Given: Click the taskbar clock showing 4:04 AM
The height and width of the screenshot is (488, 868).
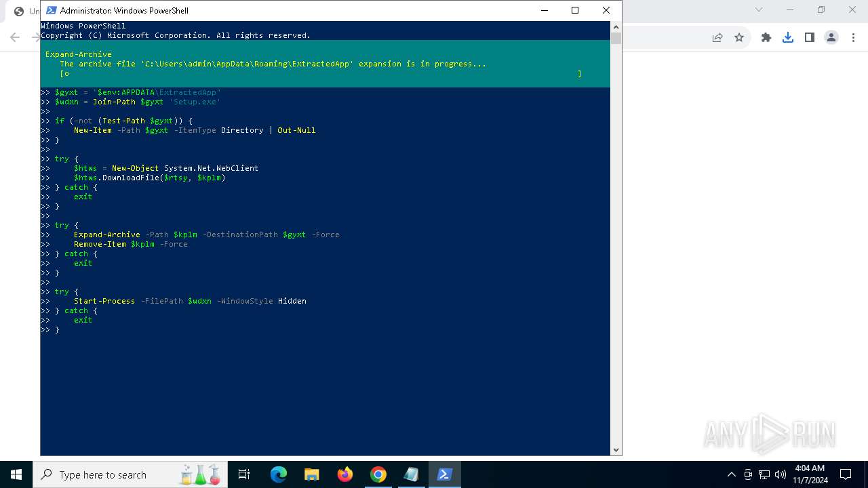Looking at the screenshot, I should pos(810,474).
